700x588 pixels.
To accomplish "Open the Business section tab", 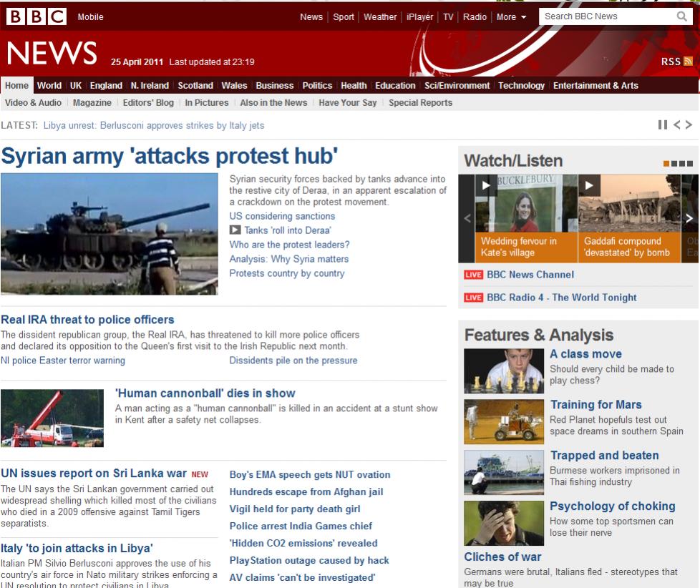I will click(x=275, y=85).
